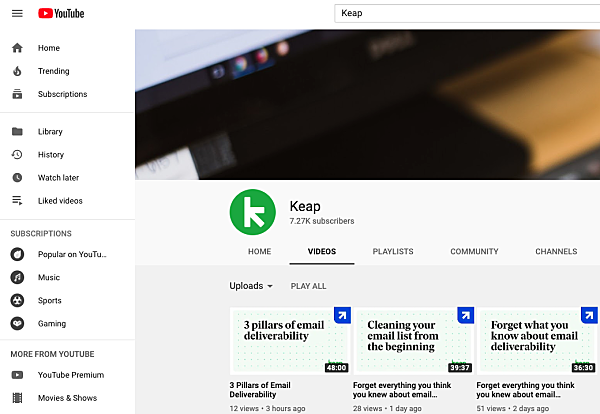The width and height of the screenshot is (600, 414).
Task: Open the video title with 51 views
Action: [525, 390]
